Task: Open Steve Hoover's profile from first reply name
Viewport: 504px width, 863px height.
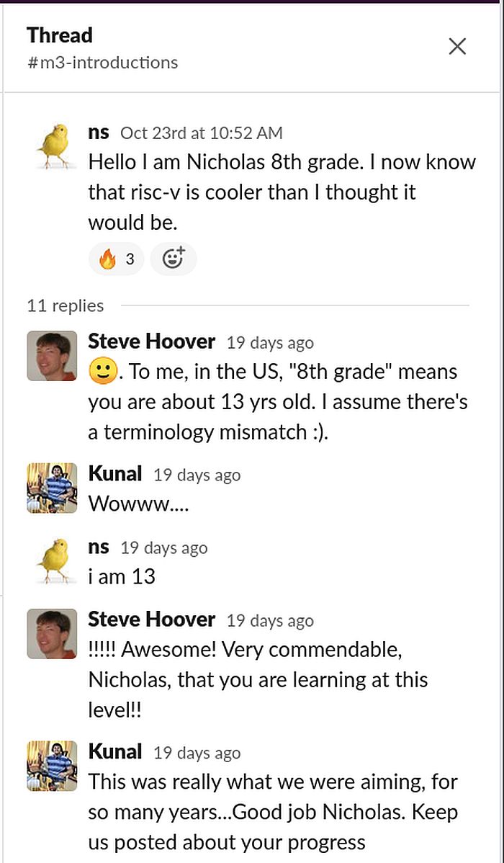Action: coord(151,341)
